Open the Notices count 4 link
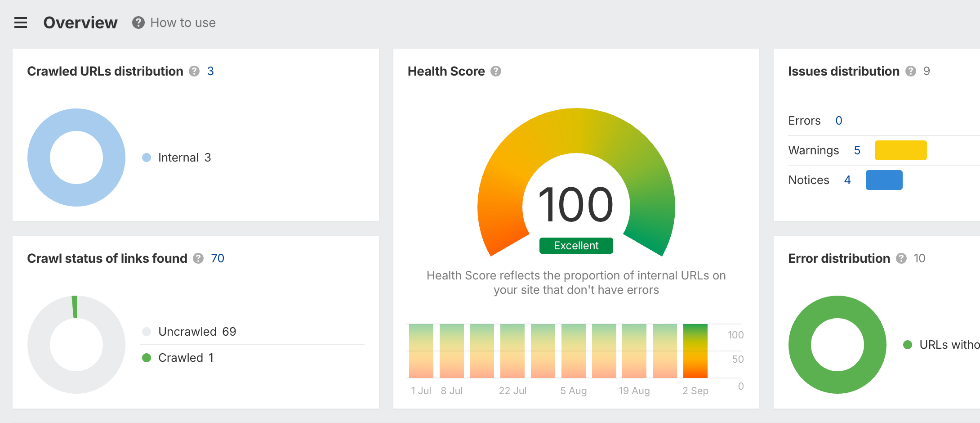The image size is (980, 423). [847, 180]
